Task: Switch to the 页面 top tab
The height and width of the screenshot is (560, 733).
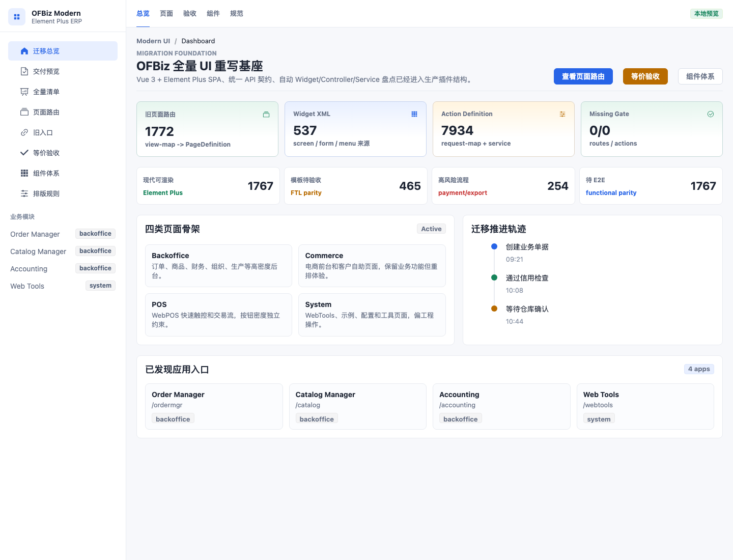Action: (166, 14)
